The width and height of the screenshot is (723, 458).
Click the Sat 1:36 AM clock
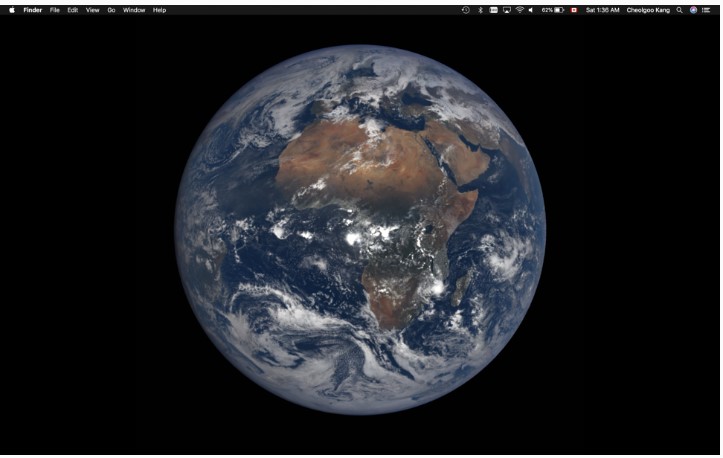tap(603, 10)
